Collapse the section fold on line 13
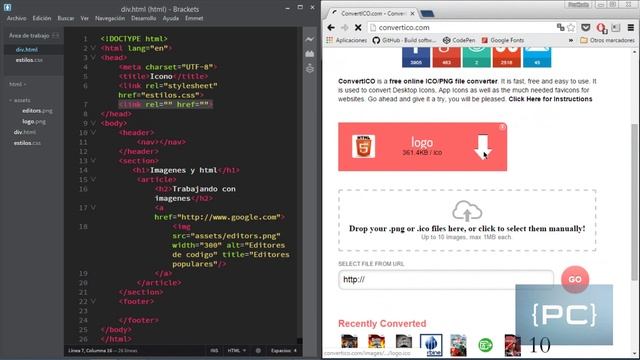 click(93, 161)
